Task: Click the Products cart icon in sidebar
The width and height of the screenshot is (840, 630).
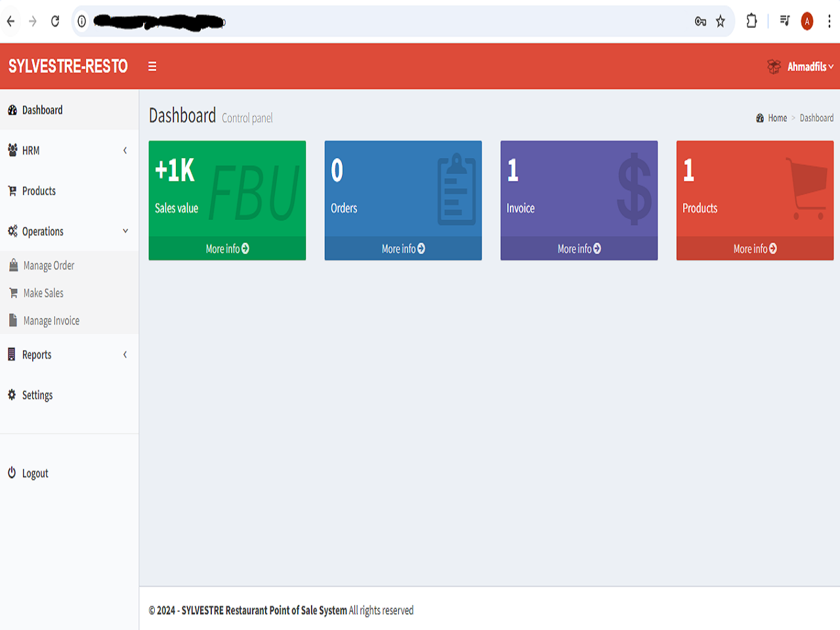Action: [x=12, y=191]
